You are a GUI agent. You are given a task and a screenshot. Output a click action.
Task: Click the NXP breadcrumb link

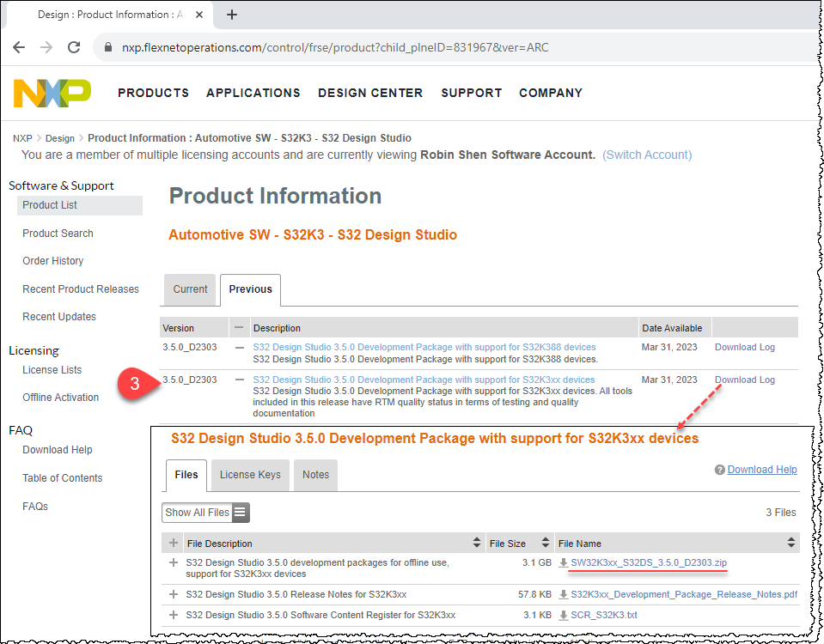pyautogui.click(x=22, y=138)
